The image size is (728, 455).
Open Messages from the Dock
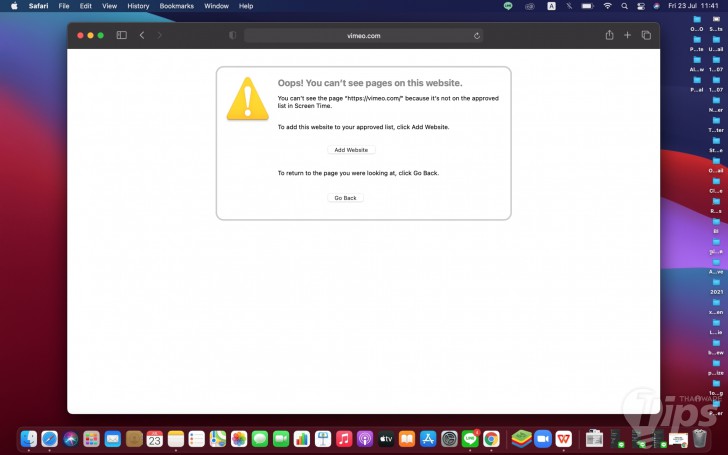260,438
